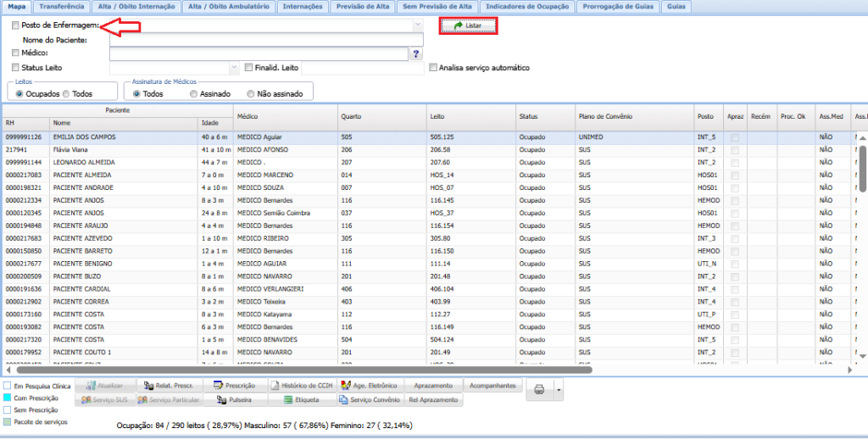
Task: Tick the Finalid. Leito checkbox
Action: click(248, 68)
